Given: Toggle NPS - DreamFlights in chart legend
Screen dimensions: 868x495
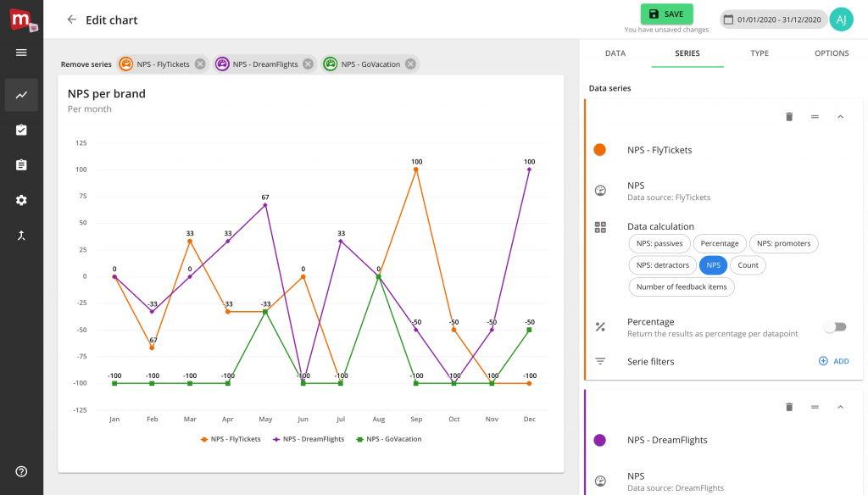Looking at the screenshot, I should [x=309, y=439].
